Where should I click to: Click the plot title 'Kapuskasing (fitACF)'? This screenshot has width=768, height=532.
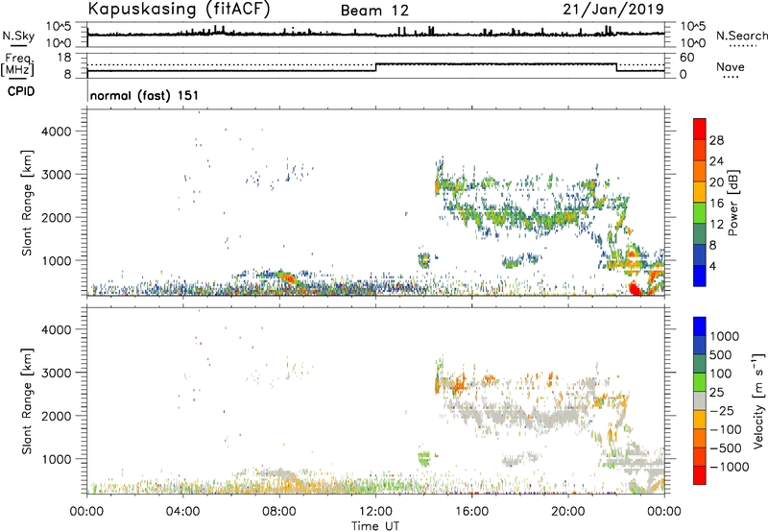179,9
